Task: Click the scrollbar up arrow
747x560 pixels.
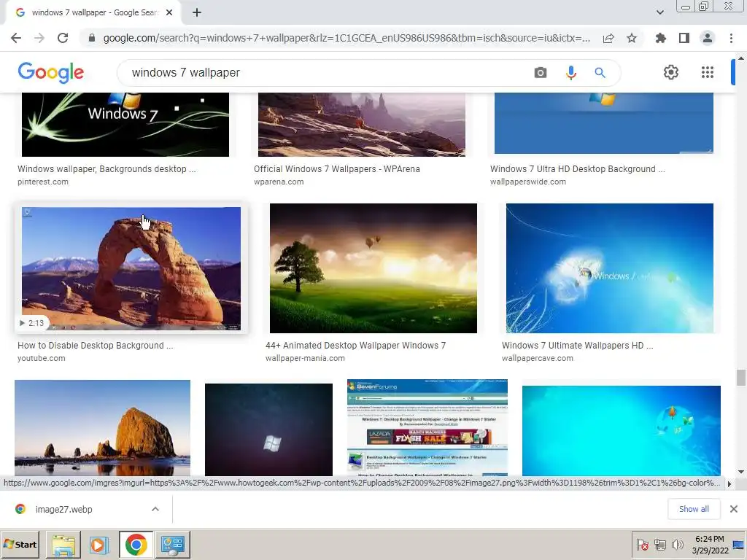Action: click(x=740, y=58)
